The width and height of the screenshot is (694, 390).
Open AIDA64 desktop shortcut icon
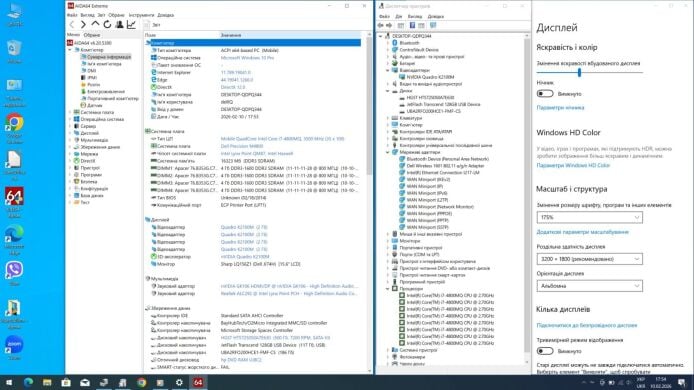14,202
